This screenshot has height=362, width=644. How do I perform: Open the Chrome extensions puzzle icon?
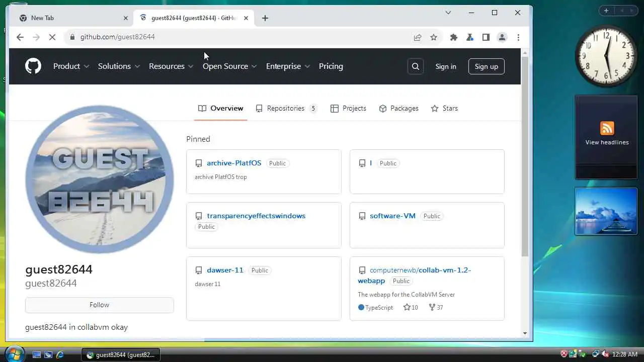(454, 37)
